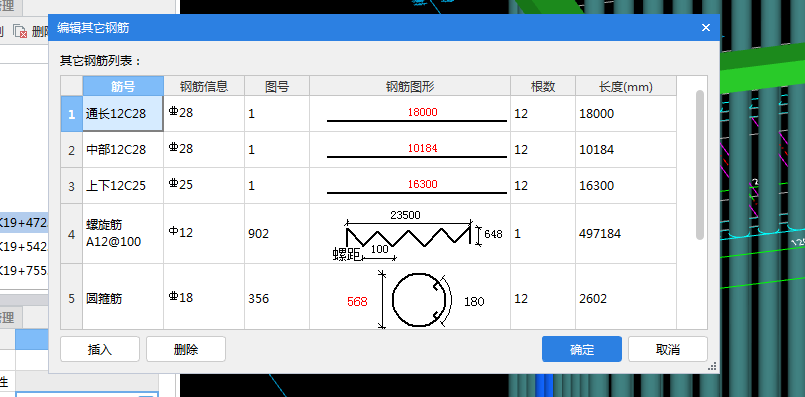Select the 螺旋筋 A12@100 cell

click(123, 234)
